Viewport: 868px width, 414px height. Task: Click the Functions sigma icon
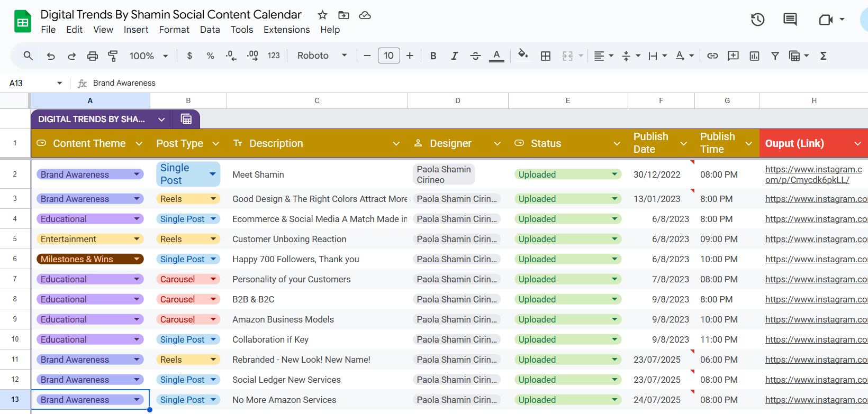[x=823, y=56]
